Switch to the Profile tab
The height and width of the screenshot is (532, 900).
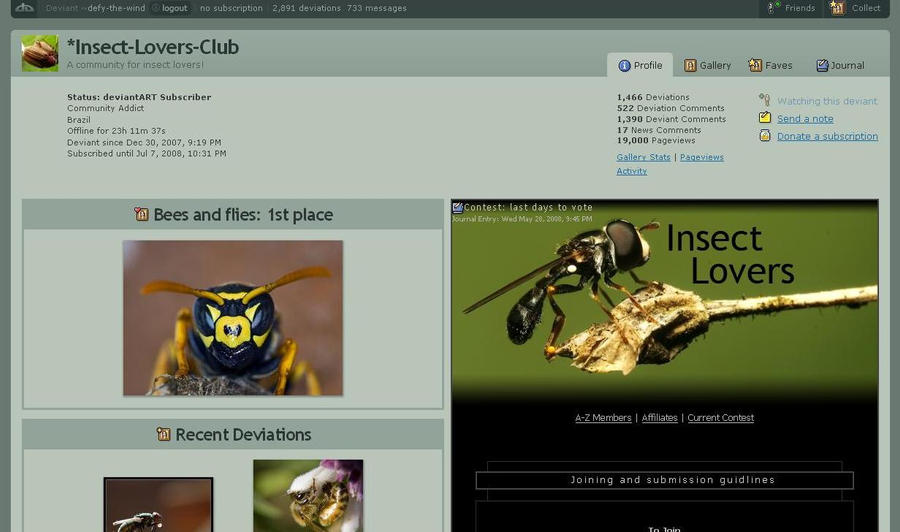(640, 65)
